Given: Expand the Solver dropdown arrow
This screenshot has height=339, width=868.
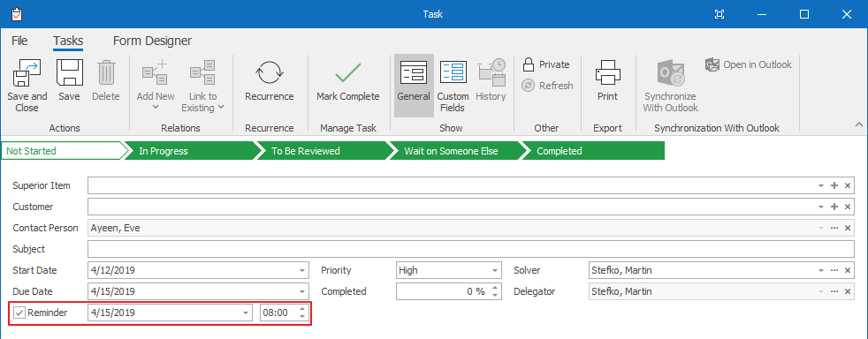Looking at the screenshot, I should tap(821, 271).
